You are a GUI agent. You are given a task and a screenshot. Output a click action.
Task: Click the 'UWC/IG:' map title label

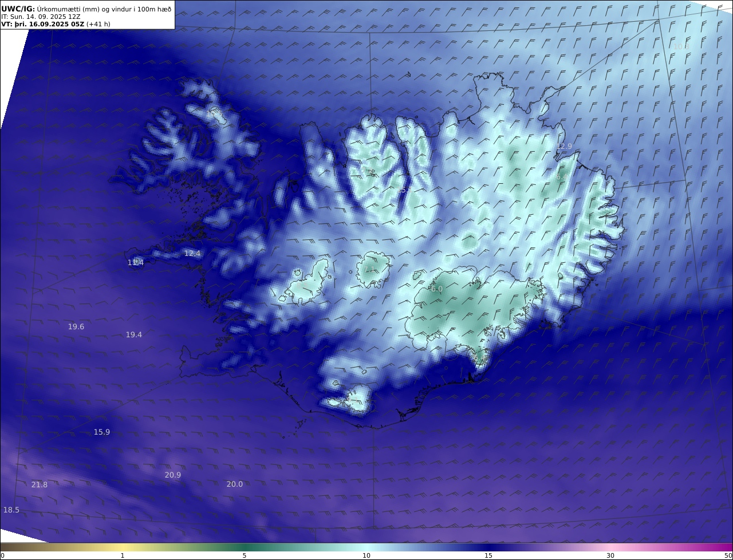point(18,9)
